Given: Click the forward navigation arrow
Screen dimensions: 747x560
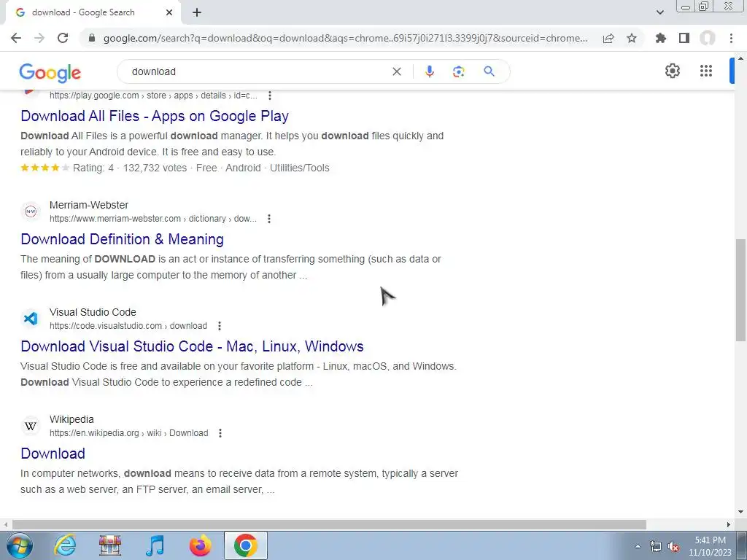Looking at the screenshot, I should pos(39,38).
